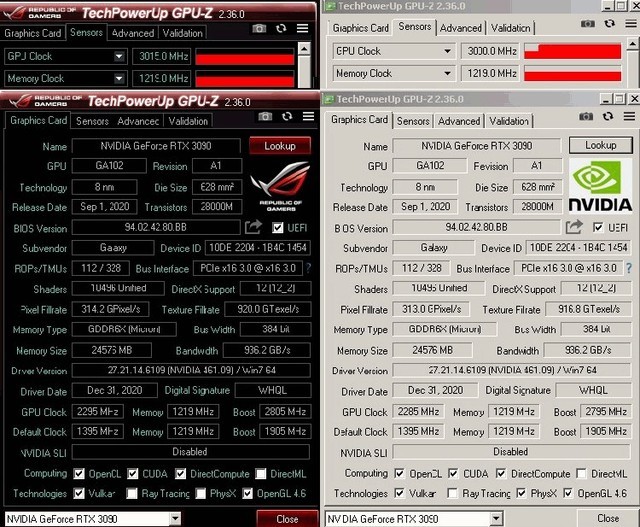
Task: Click Lookup button in gray window
Action: pos(601,145)
